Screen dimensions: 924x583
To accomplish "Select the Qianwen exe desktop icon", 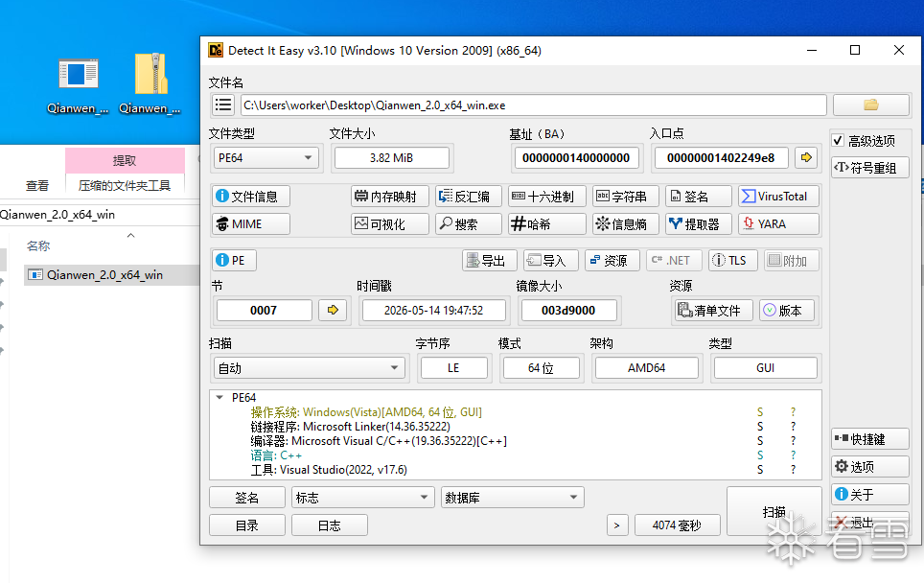I will pos(79,83).
